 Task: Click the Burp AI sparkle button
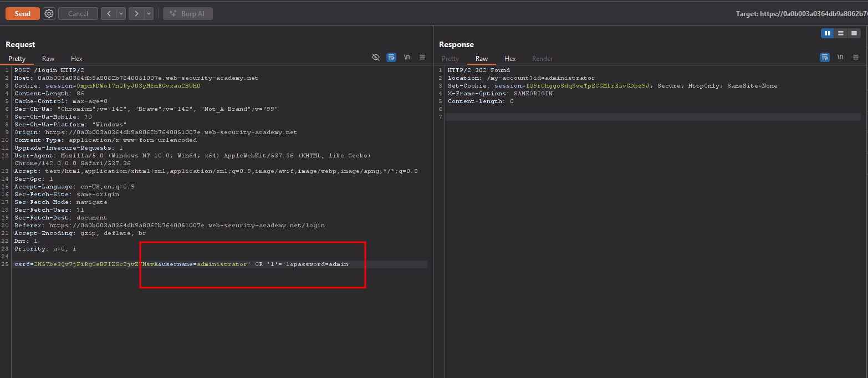[x=187, y=14]
